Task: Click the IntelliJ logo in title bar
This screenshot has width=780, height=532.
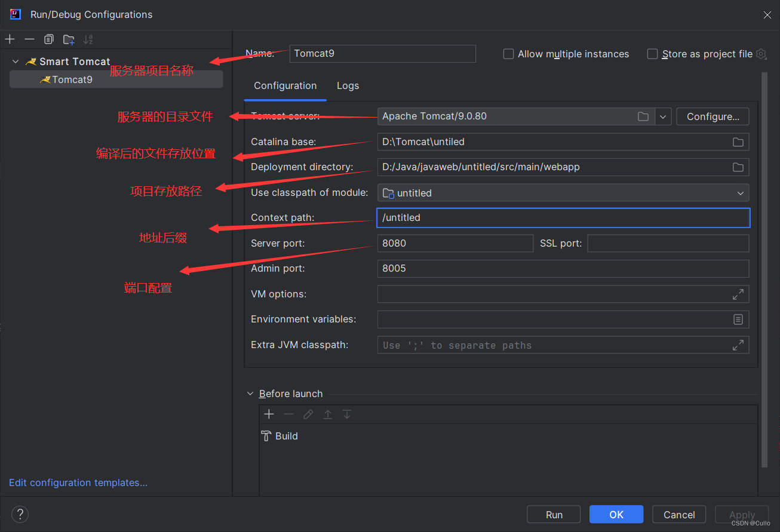Action: tap(16, 14)
